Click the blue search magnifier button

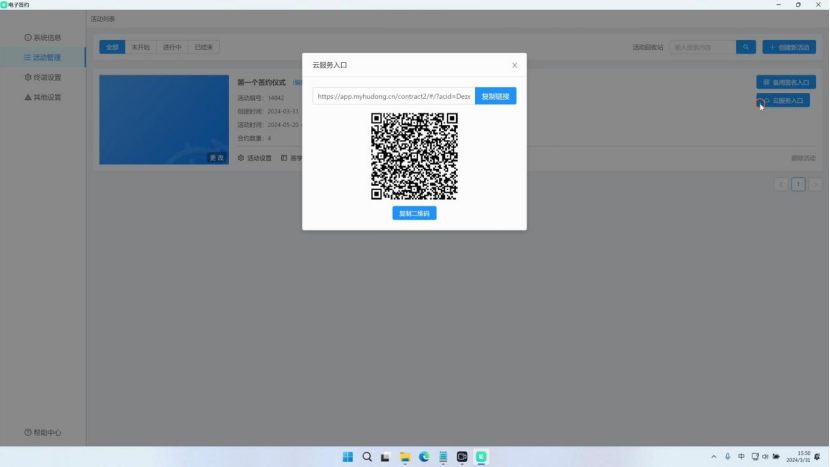(746, 47)
